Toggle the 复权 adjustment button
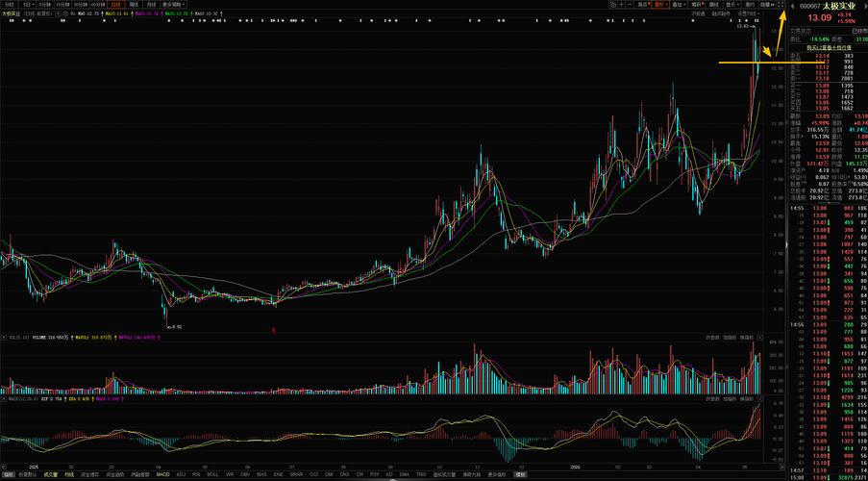 (x=660, y=5)
